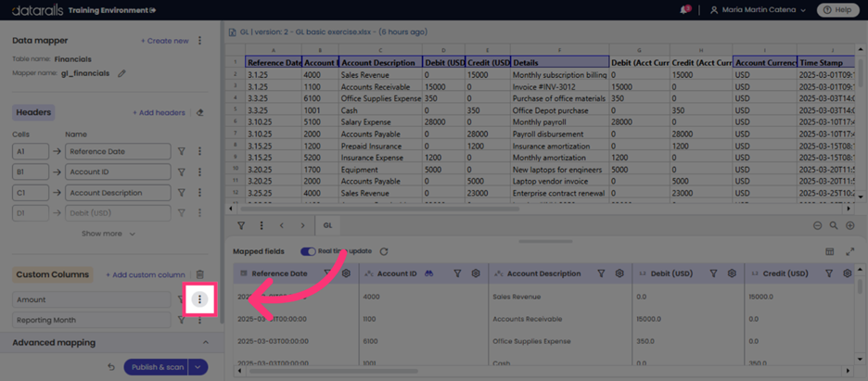The image size is (868, 381).
Task: Open Account Description column settings gear
Action: click(x=619, y=273)
